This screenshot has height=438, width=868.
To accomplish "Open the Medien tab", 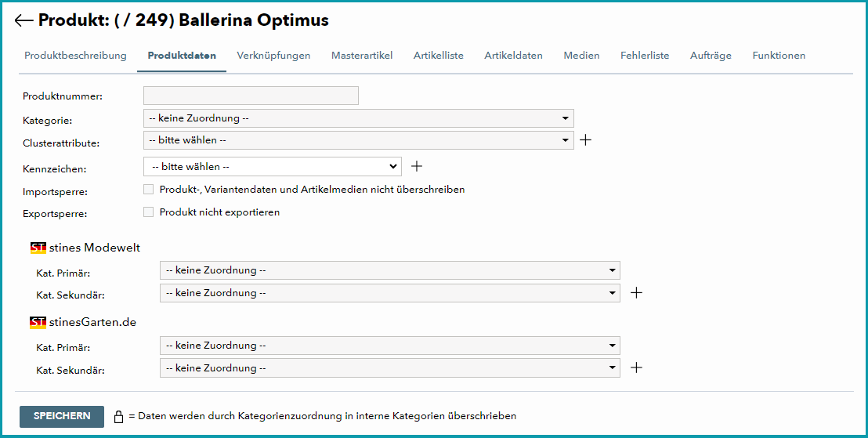I will coord(581,56).
